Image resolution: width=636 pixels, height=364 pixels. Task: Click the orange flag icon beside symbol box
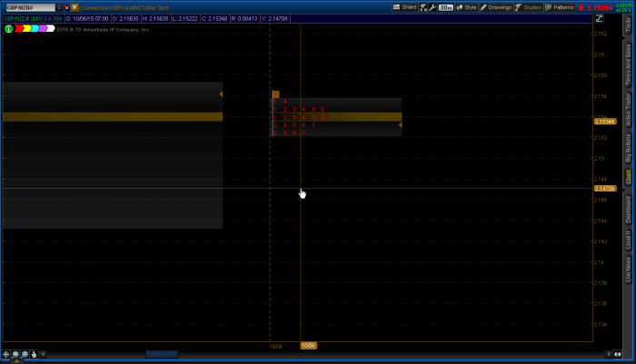click(x=73, y=7)
